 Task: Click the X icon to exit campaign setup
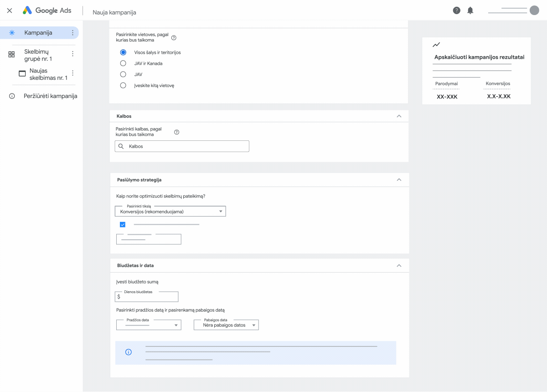coord(10,10)
